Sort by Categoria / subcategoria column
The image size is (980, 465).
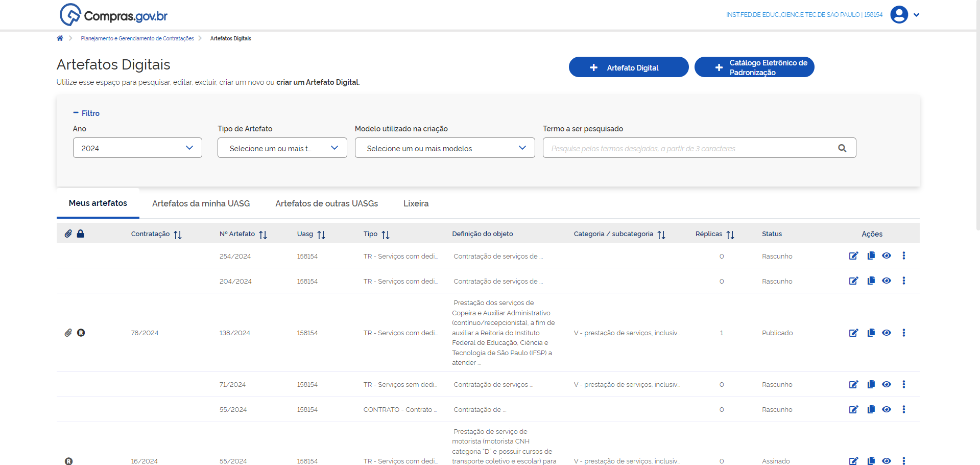pyautogui.click(x=661, y=235)
